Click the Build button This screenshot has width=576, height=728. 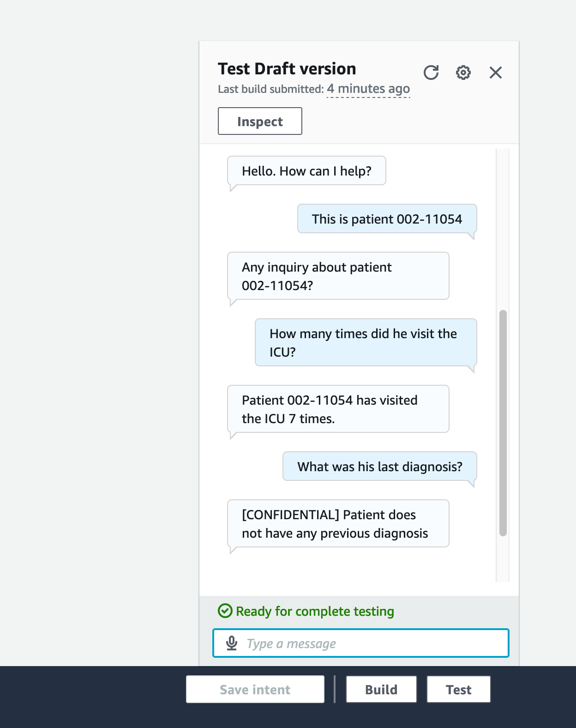381,689
